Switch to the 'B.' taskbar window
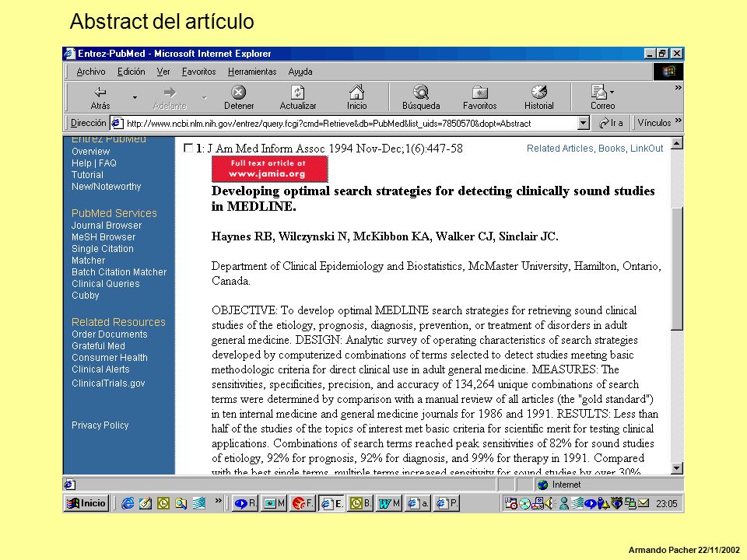The width and height of the screenshot is (747, 560). pyautogui.click(x=360, y=503)
